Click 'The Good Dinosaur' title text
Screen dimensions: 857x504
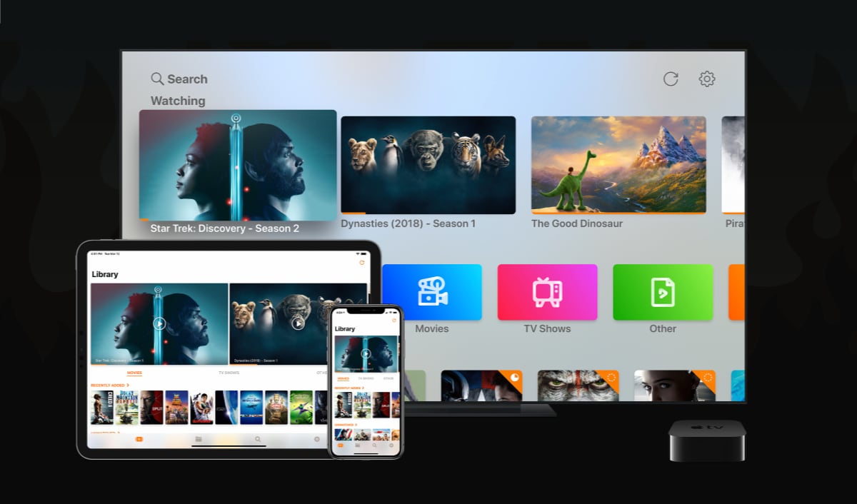(577, 223)
